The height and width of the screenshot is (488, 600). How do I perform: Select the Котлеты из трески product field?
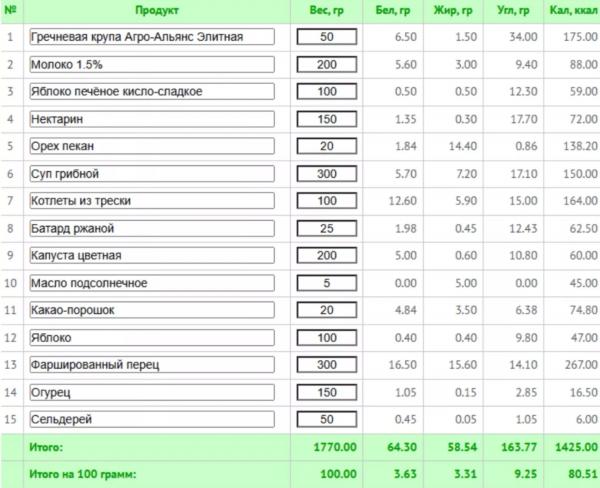click(152, 201)
